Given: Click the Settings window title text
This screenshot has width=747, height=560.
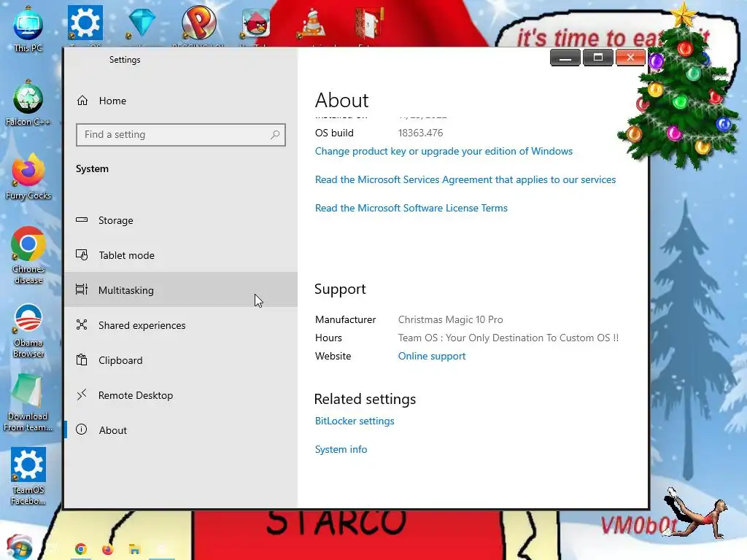Looking at the screenshot, I should 125,60.
